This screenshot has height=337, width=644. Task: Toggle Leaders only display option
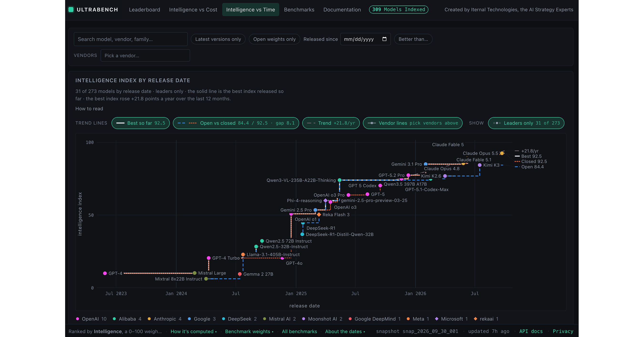[526, 123]
